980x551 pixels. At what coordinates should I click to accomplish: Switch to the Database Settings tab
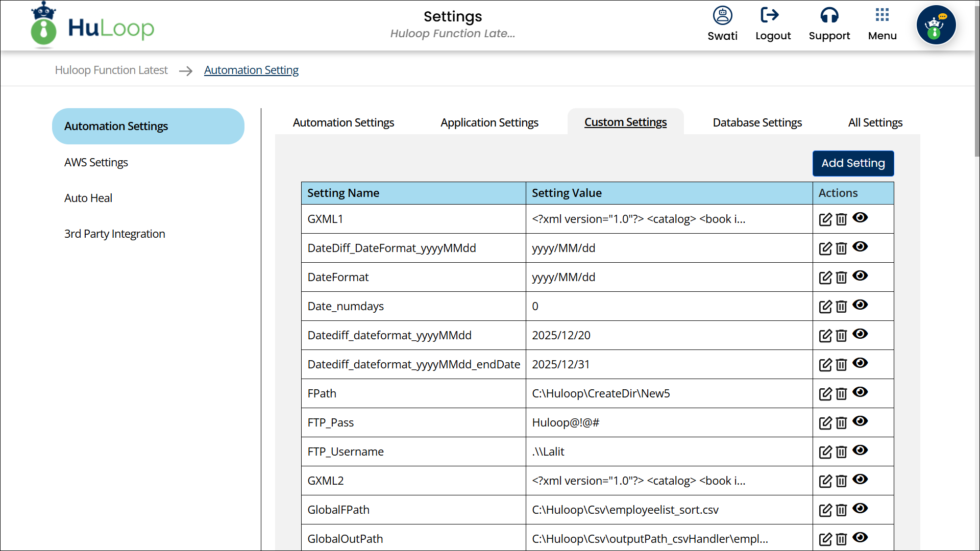point(757,122)
